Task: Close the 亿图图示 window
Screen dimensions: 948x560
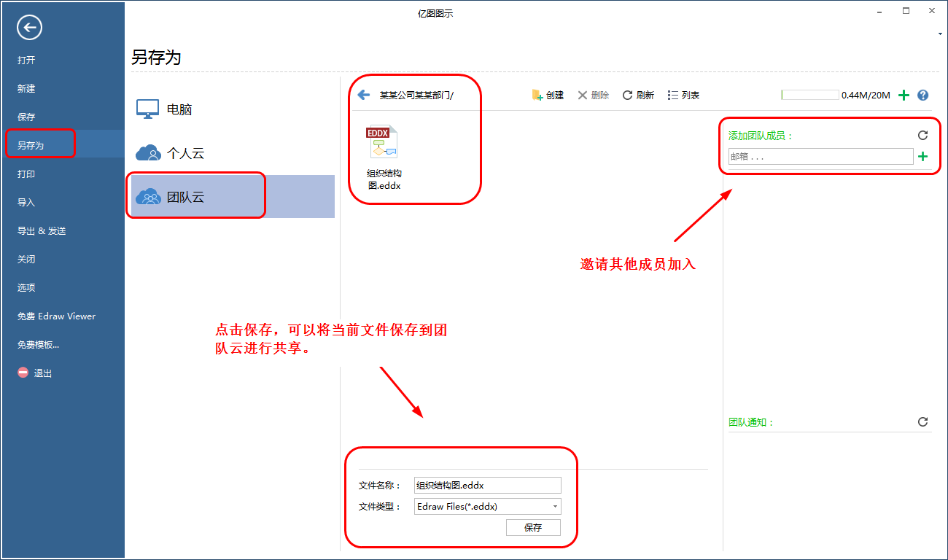Action: click(x=932, y=10)
